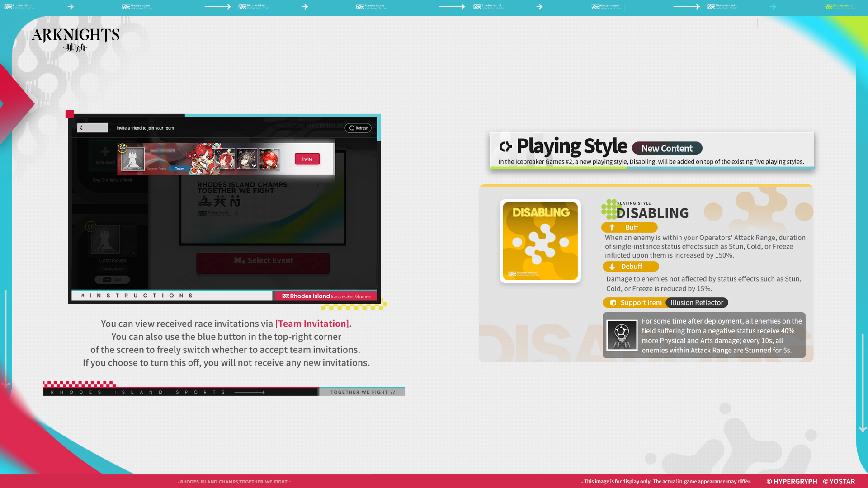Select the grey-haired level 90 operator portrait
868x488 pixels.
click(x=247, y=159)
